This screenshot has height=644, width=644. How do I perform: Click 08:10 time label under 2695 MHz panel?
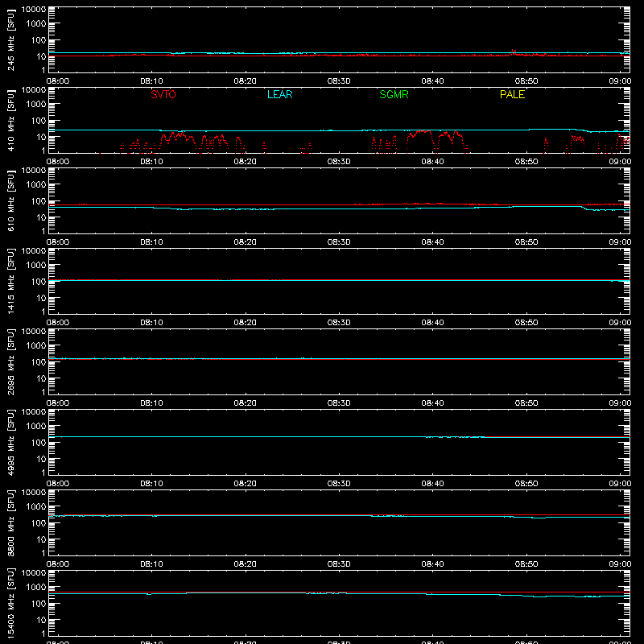(151, 403)
